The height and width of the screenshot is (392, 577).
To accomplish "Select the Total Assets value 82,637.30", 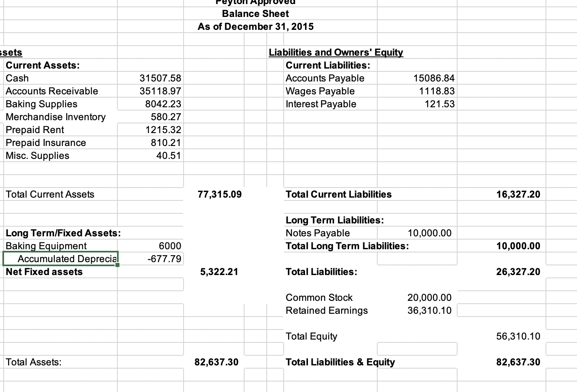I will [217, 362].
